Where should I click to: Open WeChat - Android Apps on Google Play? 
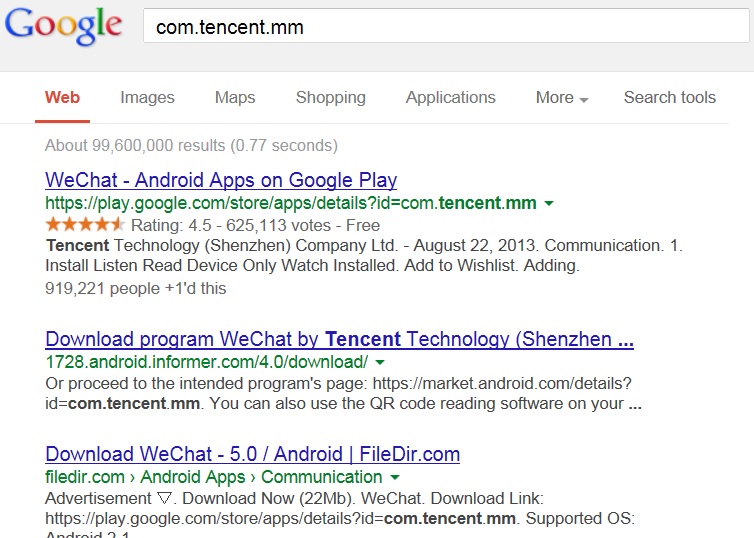pyautogui.click(x=221, y=180)
